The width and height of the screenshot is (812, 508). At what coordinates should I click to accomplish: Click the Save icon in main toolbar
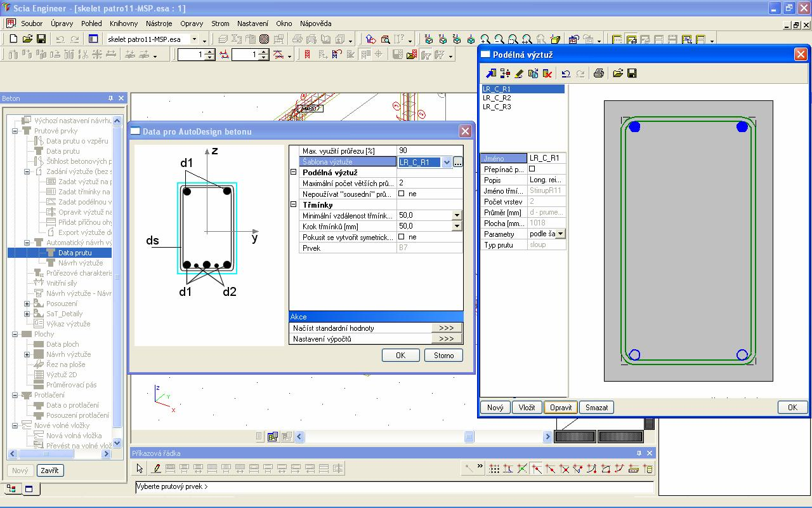coord(41,39)
